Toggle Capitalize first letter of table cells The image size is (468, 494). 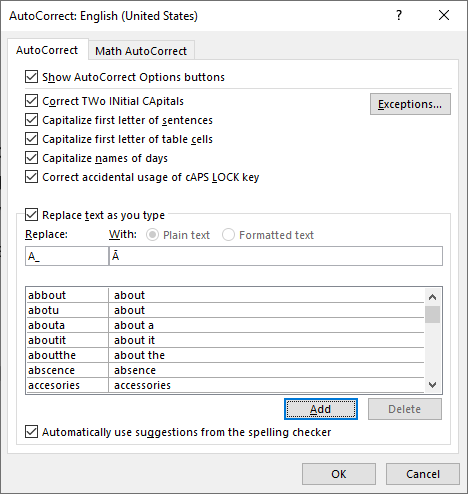point(32,139)
